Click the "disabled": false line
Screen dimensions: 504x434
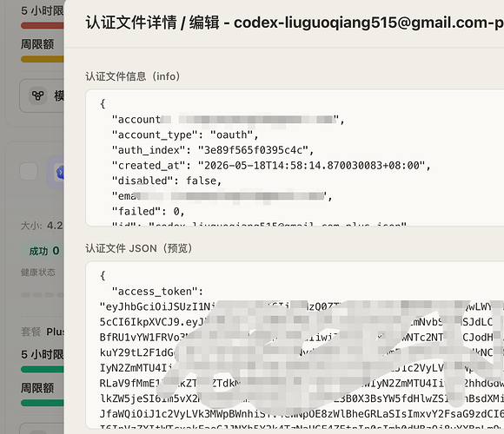click(167, 181)
